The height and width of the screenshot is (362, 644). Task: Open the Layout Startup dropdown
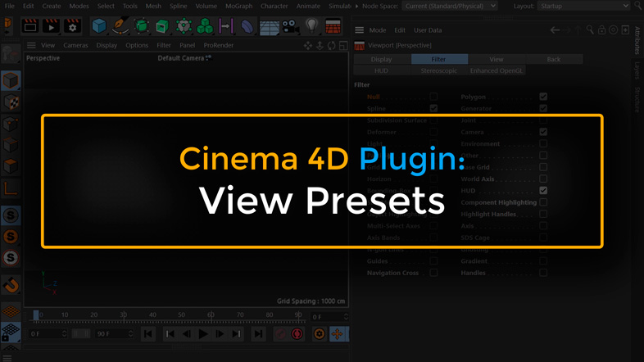583,7
